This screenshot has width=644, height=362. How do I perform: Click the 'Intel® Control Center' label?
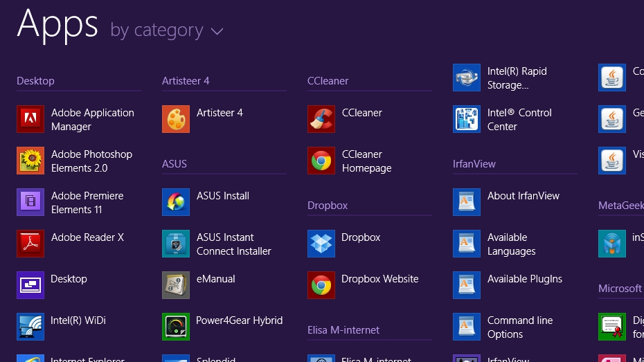coord(519,120)
